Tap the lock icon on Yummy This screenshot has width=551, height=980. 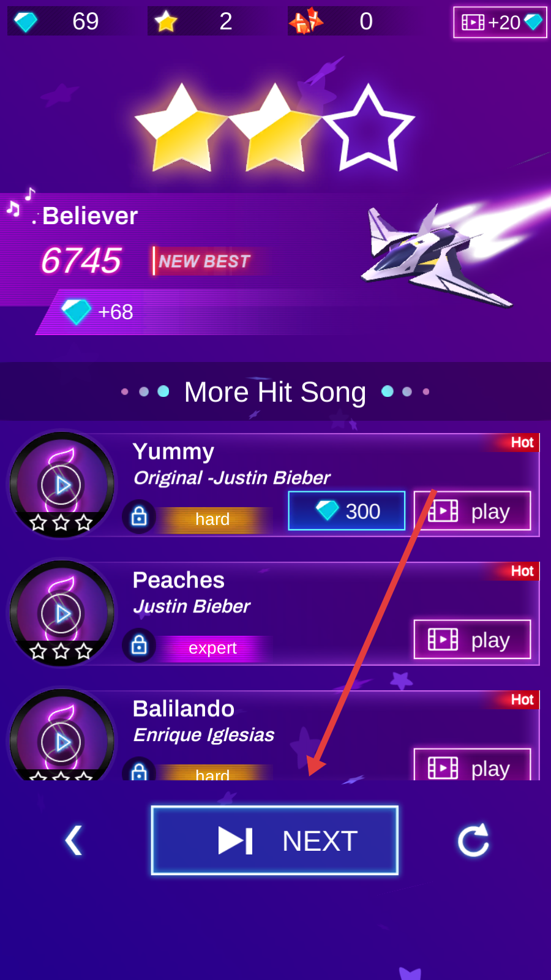tap(139, 516)
